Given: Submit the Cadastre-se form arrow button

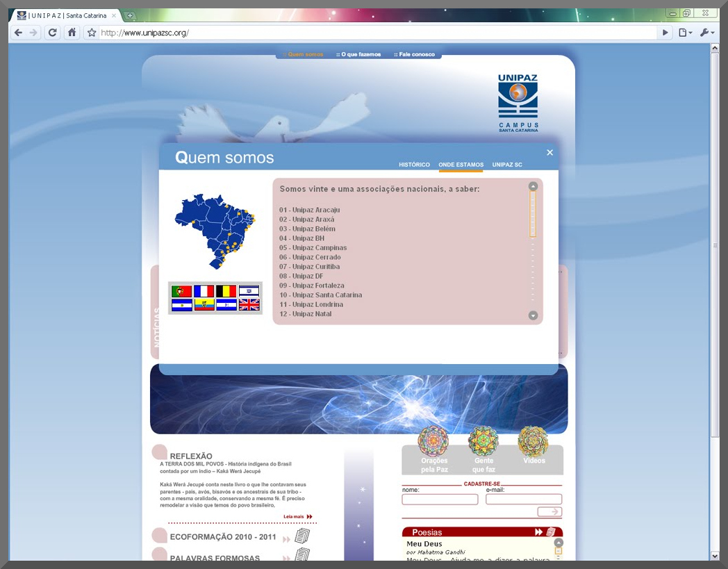Looking at the screenshot, I should [x=549, y=511].
